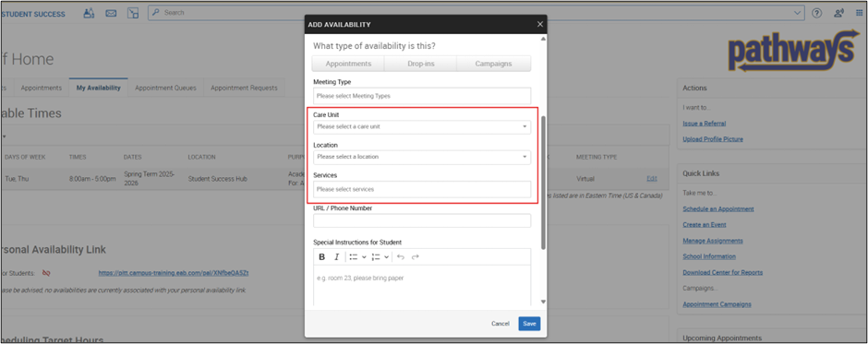The width and height of the screenshot is (868, 344).
Task: Click the 8:00am - 5:00pm times cell
Action: 92,179
